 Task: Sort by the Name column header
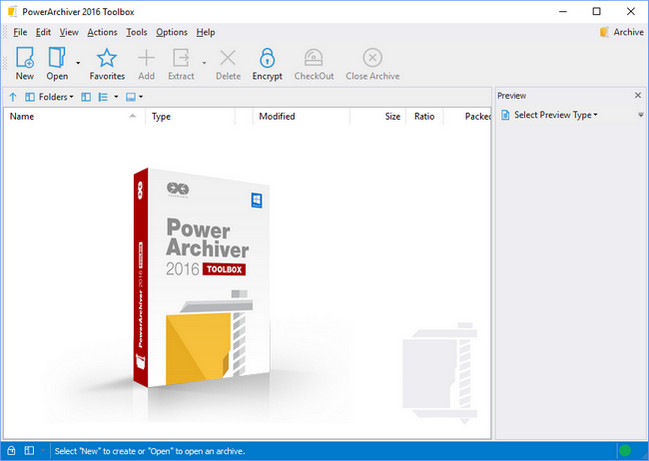point(74,117)
